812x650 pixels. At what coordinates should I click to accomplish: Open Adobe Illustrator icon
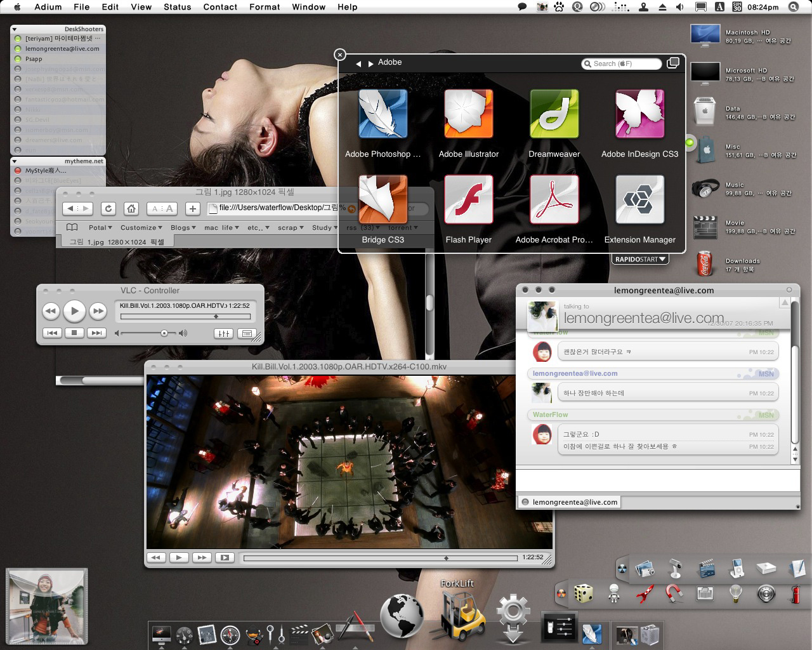click(x=468, y=114)
